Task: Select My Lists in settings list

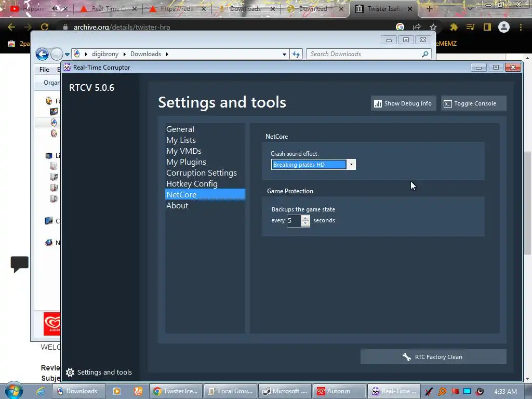Action: click(205, 140)
